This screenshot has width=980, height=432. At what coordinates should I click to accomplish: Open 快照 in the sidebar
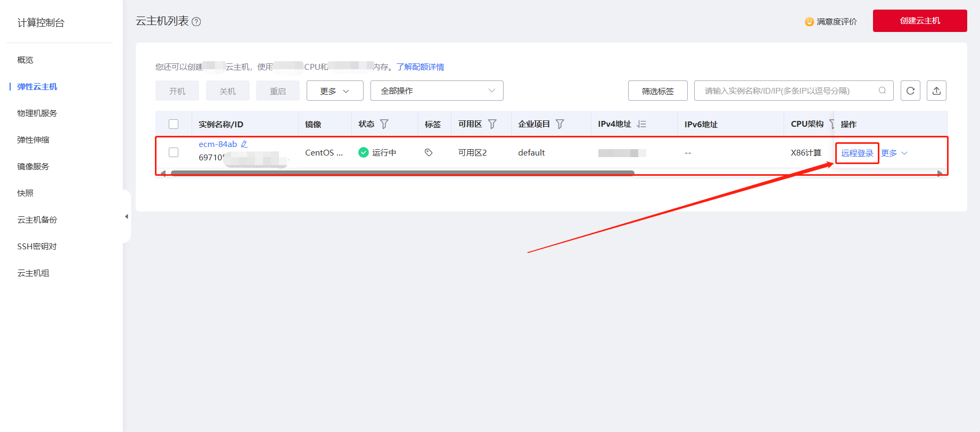(x=25, y=193)
